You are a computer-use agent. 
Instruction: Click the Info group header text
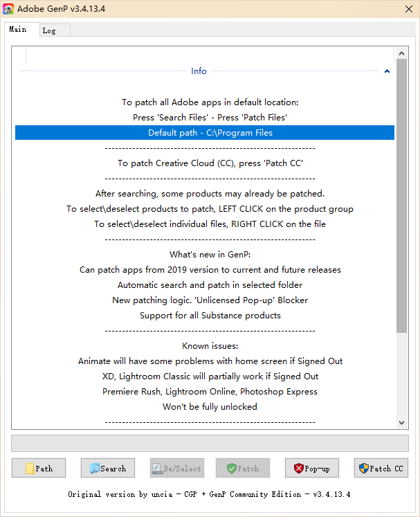[199, 71]
